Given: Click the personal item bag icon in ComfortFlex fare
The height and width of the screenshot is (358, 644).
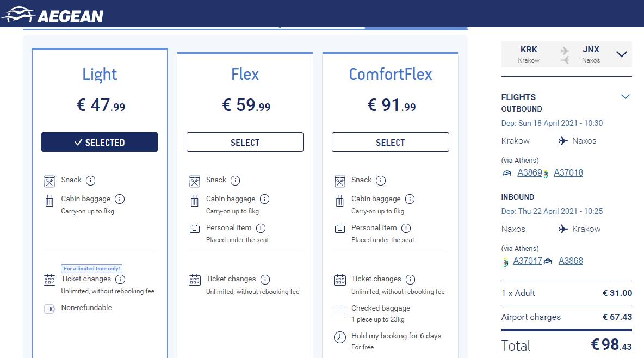Looking at the screenshot, I should click(x=339, y=229).
